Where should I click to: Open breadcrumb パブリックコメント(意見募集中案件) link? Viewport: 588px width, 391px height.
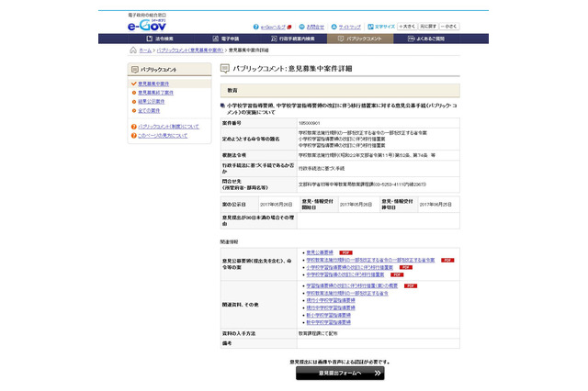[x=190, y=50]
